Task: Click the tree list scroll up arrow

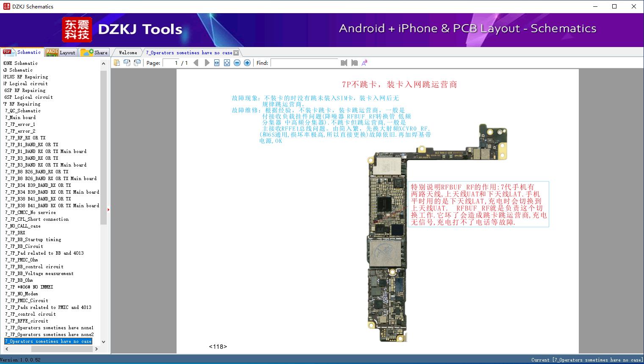Action: pyautogui.click(x=103, y=64)
